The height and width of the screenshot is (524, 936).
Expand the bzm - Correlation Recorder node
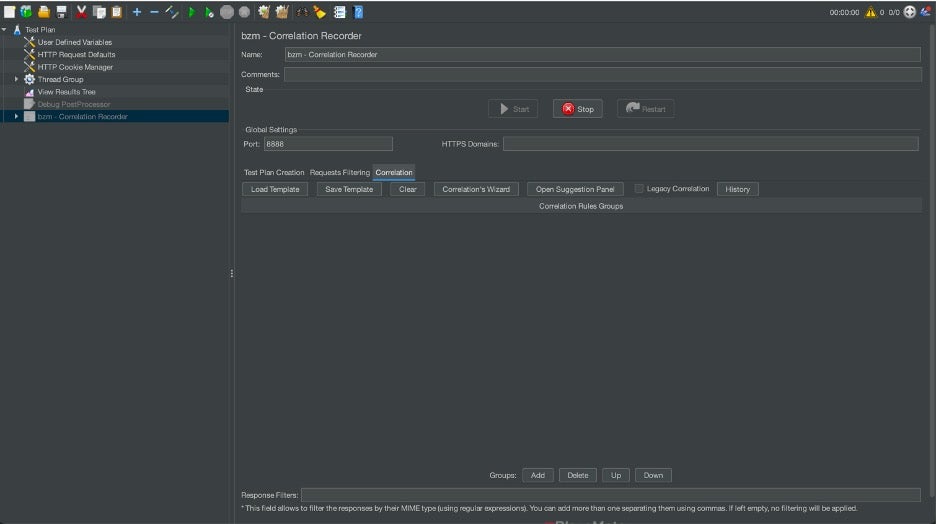[x=16, y=116]
